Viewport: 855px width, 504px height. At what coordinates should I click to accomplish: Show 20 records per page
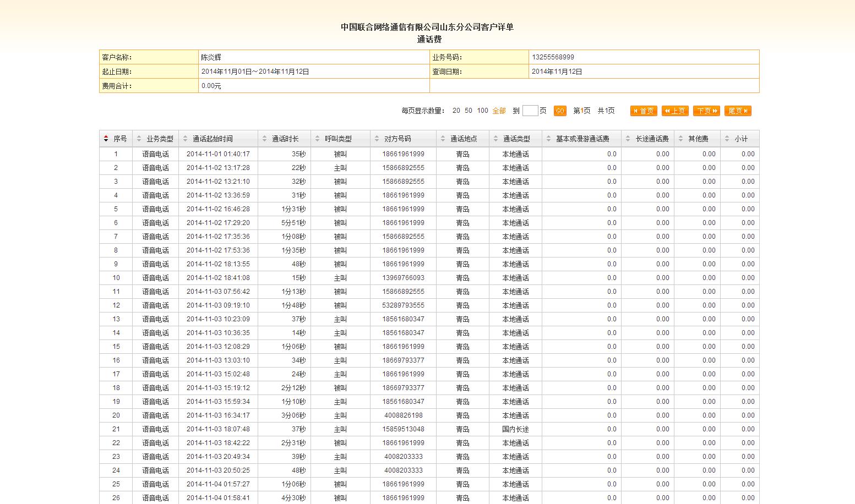456,111
